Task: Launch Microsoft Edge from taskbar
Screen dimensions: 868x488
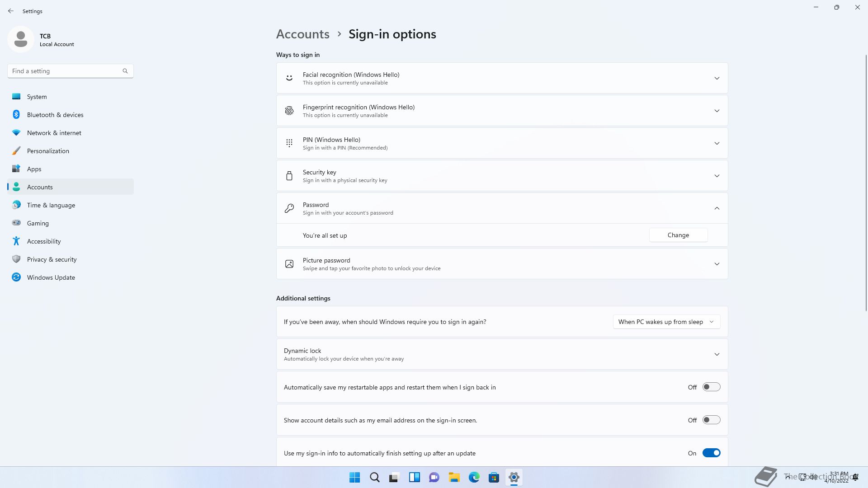Action: [x=474, y=477]
